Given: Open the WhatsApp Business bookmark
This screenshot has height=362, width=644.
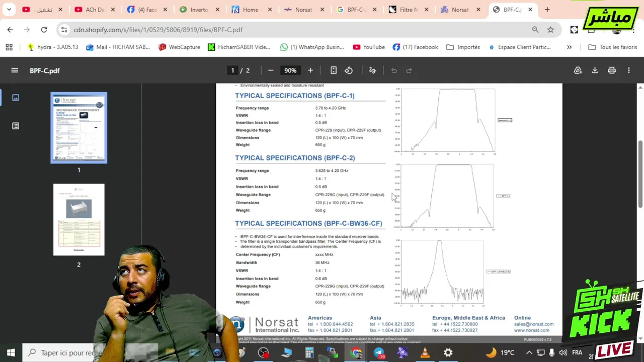Looking at the screenshot, I should (x=312, y=47).
